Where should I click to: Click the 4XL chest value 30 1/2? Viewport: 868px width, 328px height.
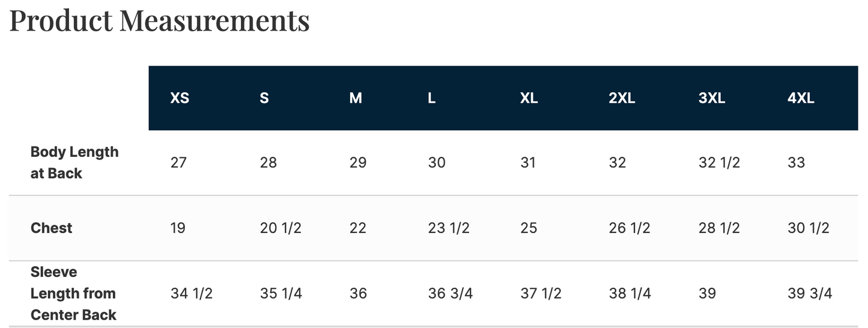pos(808,228)
